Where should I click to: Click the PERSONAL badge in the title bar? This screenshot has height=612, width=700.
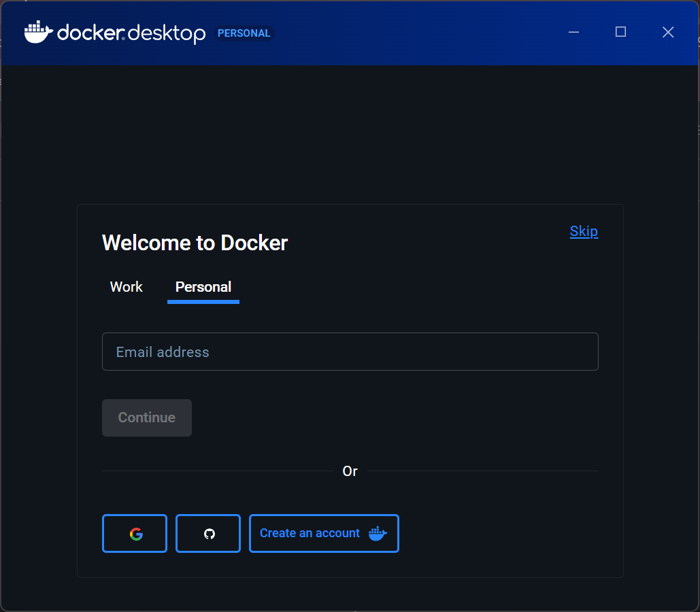pos(244,33)
